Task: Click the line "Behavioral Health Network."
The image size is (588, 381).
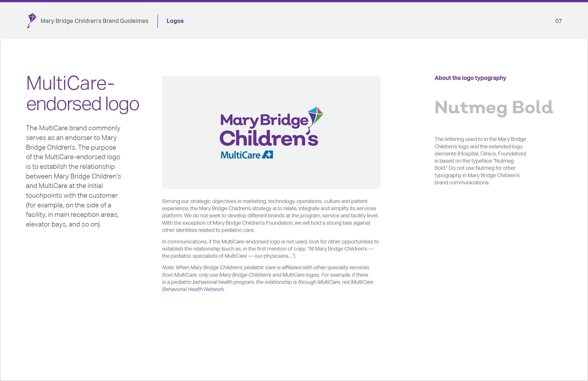Action: tap(193, 289)
